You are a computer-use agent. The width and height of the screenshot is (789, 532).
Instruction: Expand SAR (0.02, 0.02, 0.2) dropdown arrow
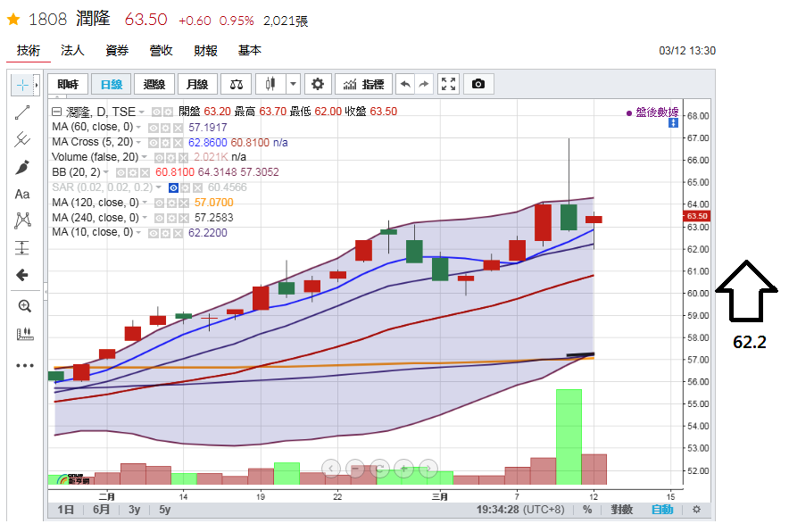159,187
